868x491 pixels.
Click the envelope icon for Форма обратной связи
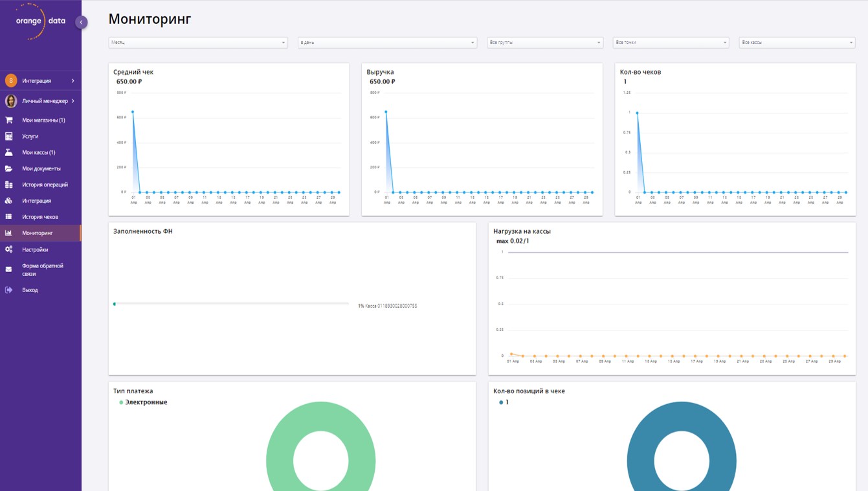(x=9, y=269)
